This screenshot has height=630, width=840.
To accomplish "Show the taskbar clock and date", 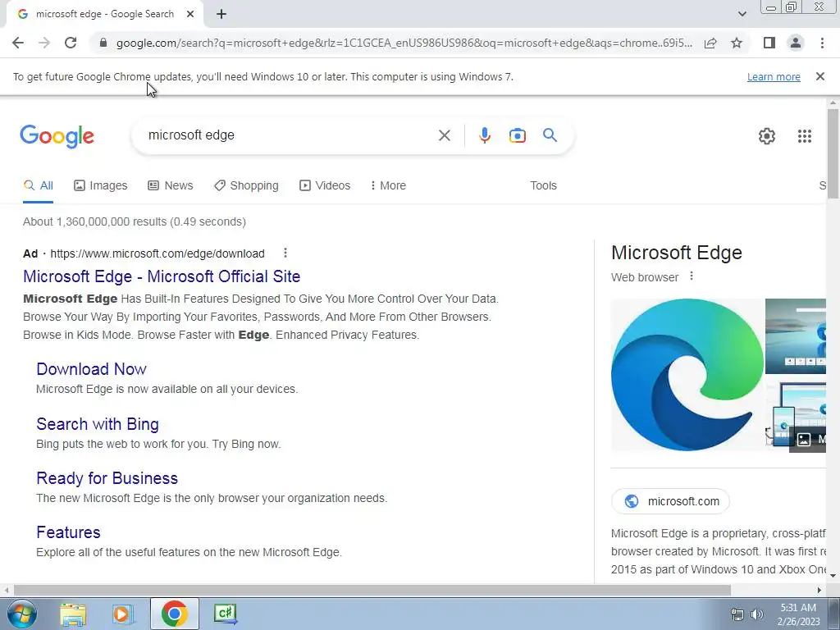I will click(x=798, y=614).
